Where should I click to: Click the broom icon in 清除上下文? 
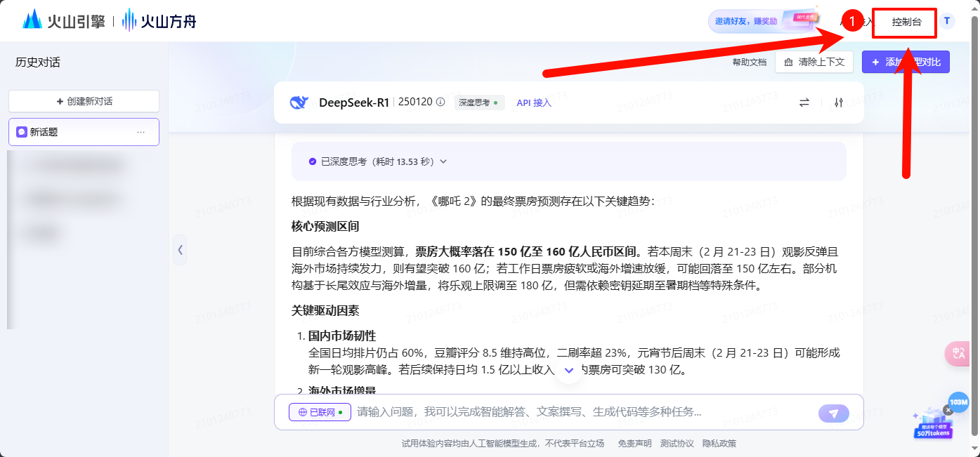point(788,62)
